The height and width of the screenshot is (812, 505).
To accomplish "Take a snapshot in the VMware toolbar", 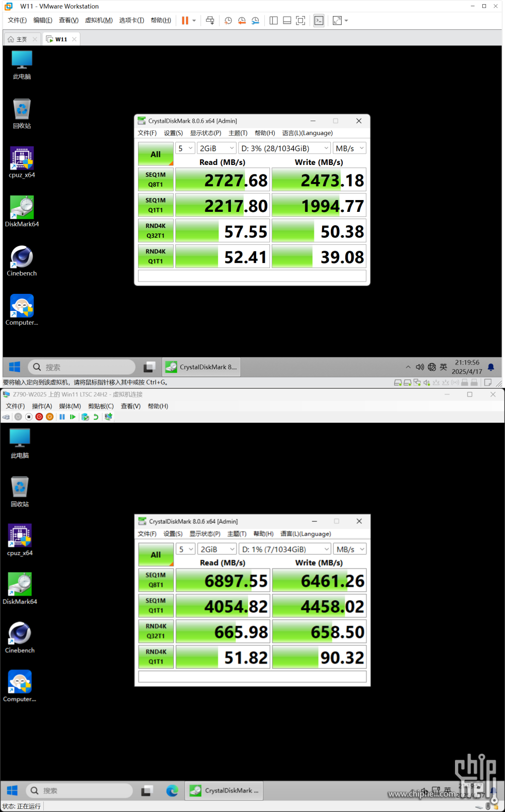I will pyautogui.click(x=228, y=21).
